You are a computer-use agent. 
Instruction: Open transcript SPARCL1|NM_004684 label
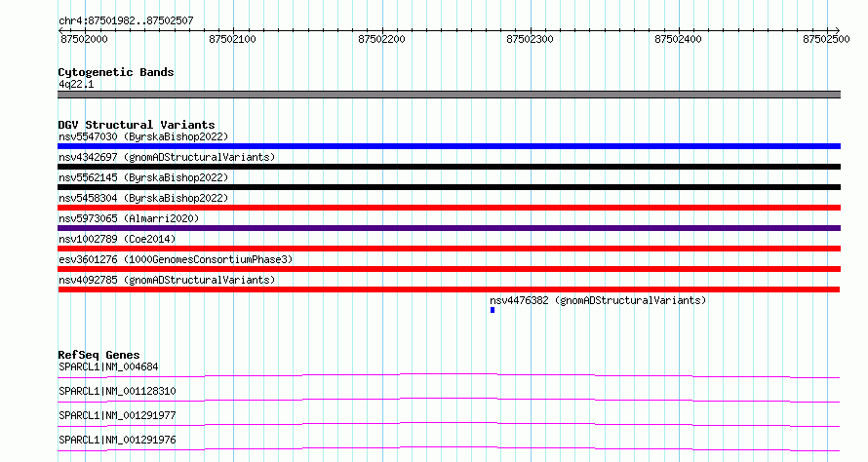[x=108, y=366]
